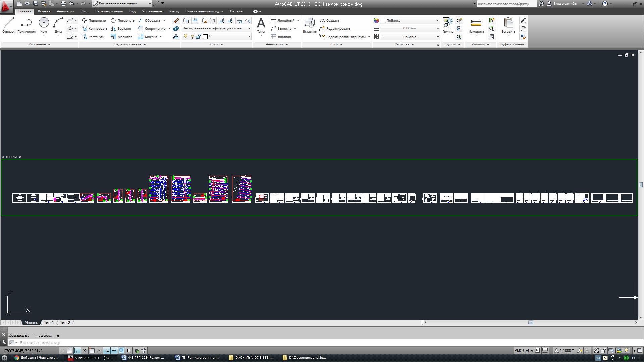Click the clipboard cut scissors icon
Viewport: 644px width, 362px height.
(x=523, y=20)
